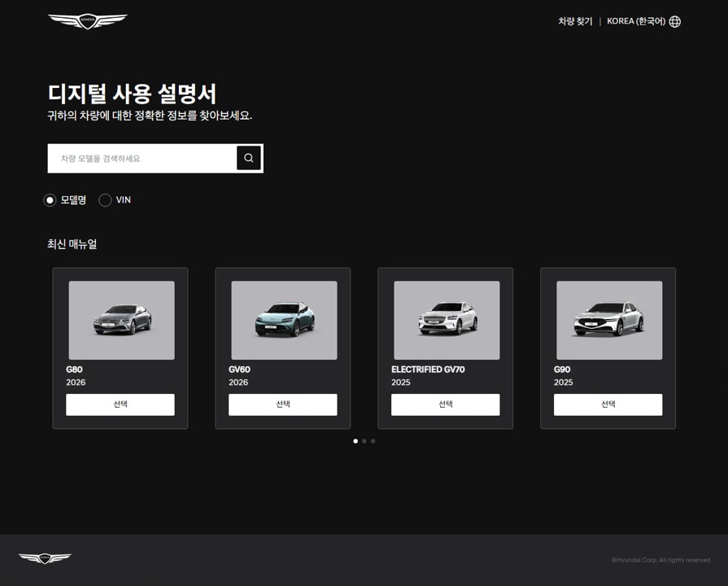Go to second carousel page dot
The width and height of the screenshot is (728, 586).
[364, 441]
